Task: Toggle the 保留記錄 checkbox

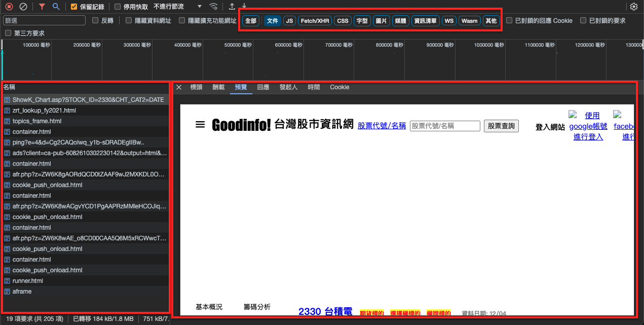Action: 74,7
